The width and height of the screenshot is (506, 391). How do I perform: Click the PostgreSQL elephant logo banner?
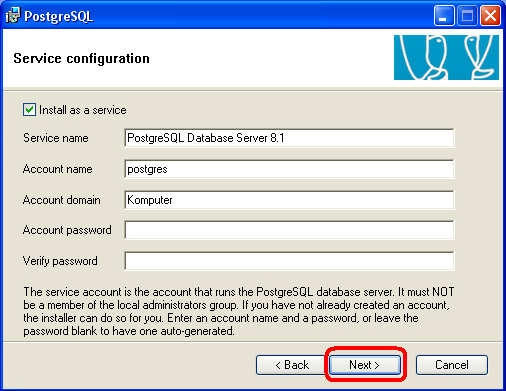(x=446, y=57)
